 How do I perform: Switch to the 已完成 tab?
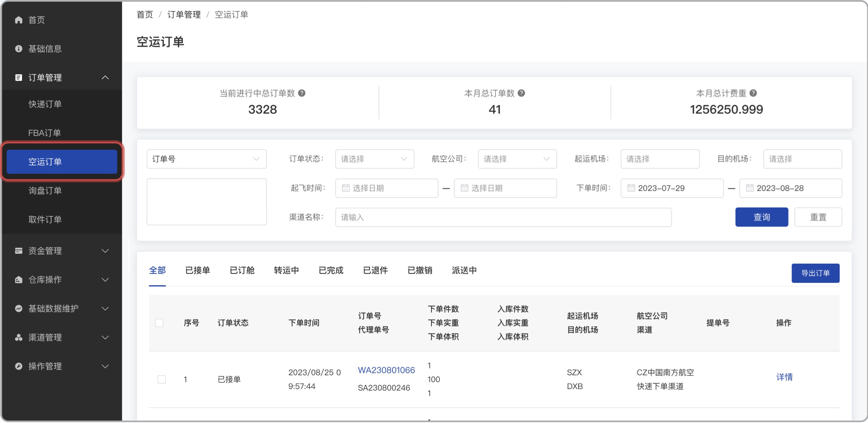click(331, 270)
